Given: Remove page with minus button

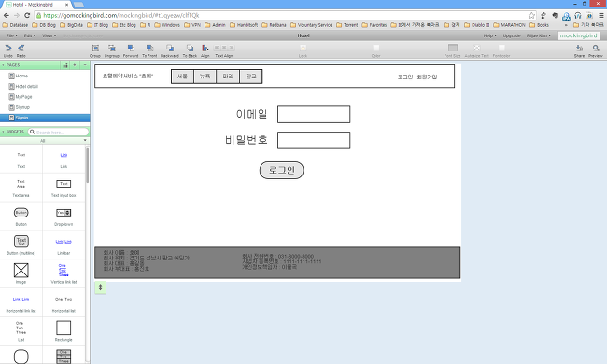Looking at the screenshot, I should (x=85, y=65).
